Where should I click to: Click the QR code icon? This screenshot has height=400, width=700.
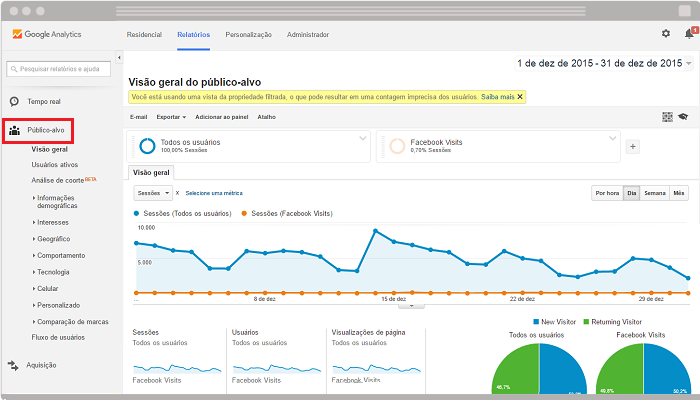[x=667, y=117]
